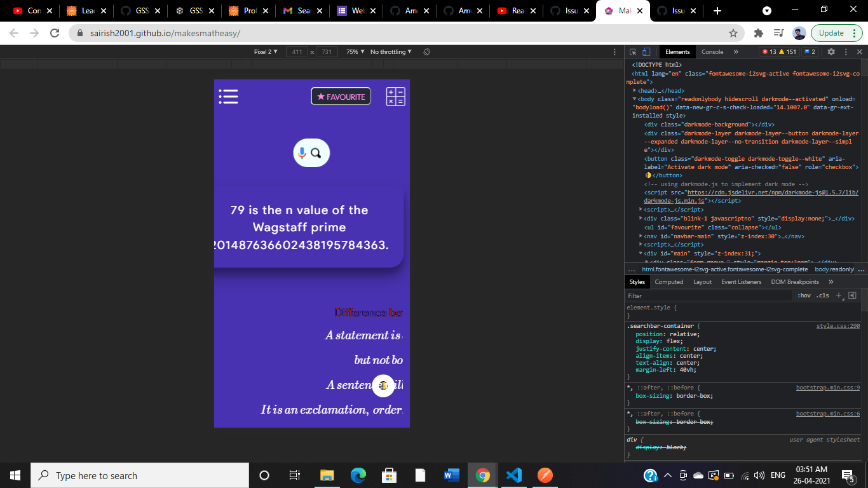Image resolution: width=868 pixels, height=488 pixels.
Task: Open the calculator icon in page header
Action: [x=395, y=97]
